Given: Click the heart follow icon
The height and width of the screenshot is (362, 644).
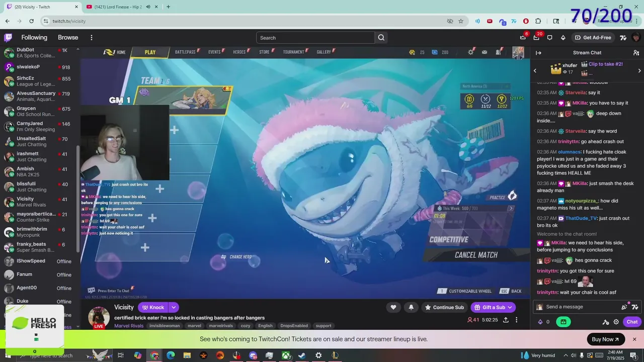Looking at the screenshot, I should [393, 307].
